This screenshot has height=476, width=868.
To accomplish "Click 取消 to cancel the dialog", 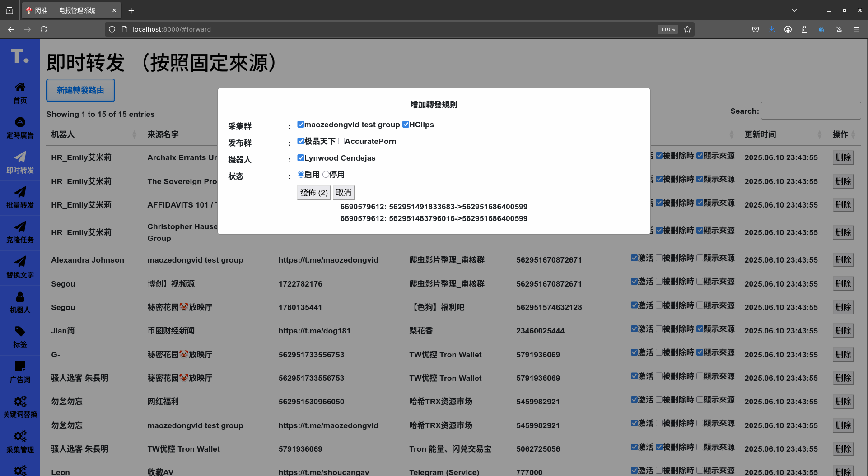I will point(343,193).
